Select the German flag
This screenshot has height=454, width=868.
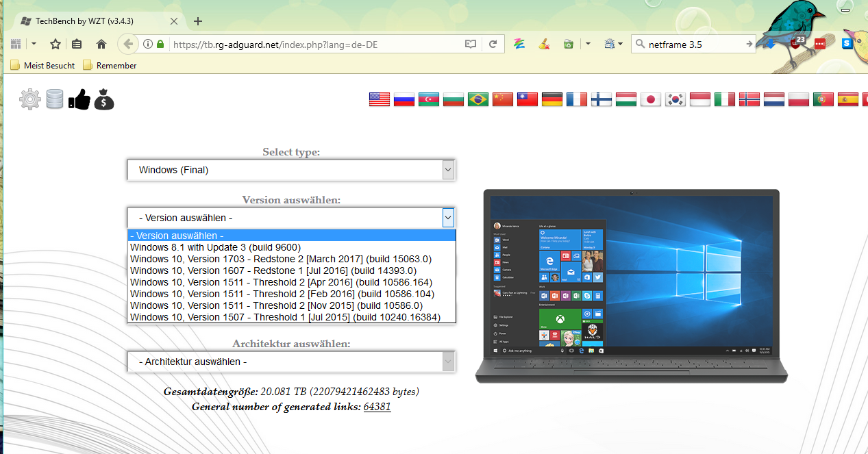[552, 99]
